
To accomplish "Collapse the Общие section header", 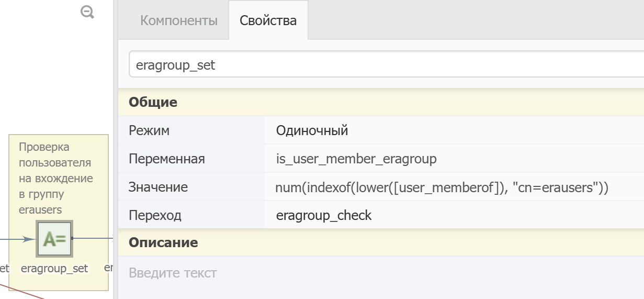I will coord(153,102).
